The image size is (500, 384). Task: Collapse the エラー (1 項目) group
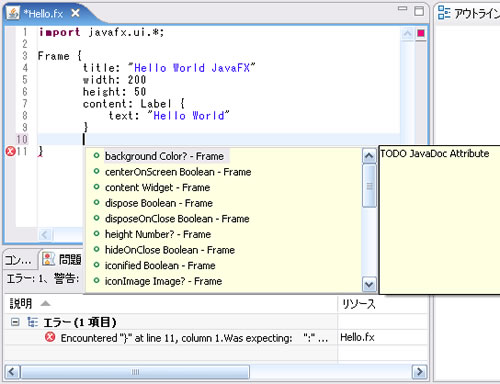pyautogui.click(x=15, y=322)
